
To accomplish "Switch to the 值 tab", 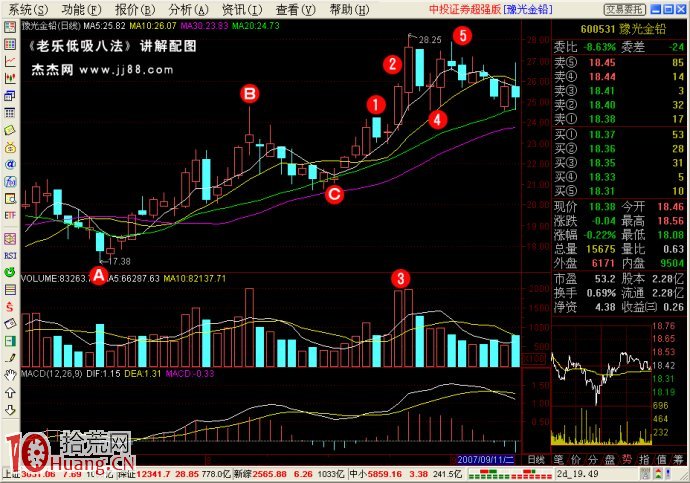I will point(661,460).
